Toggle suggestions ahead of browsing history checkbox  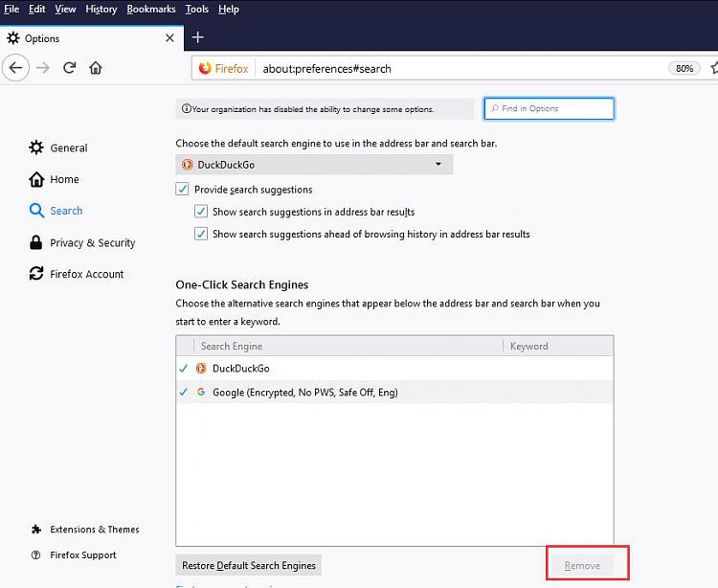[201, 234]
